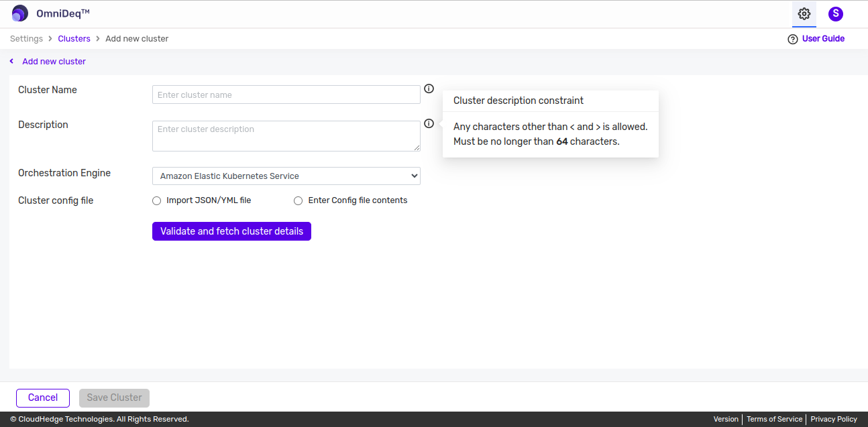This screenshot has height=427, width=868.
Task: Click the Description info icon
Action: 429,123
